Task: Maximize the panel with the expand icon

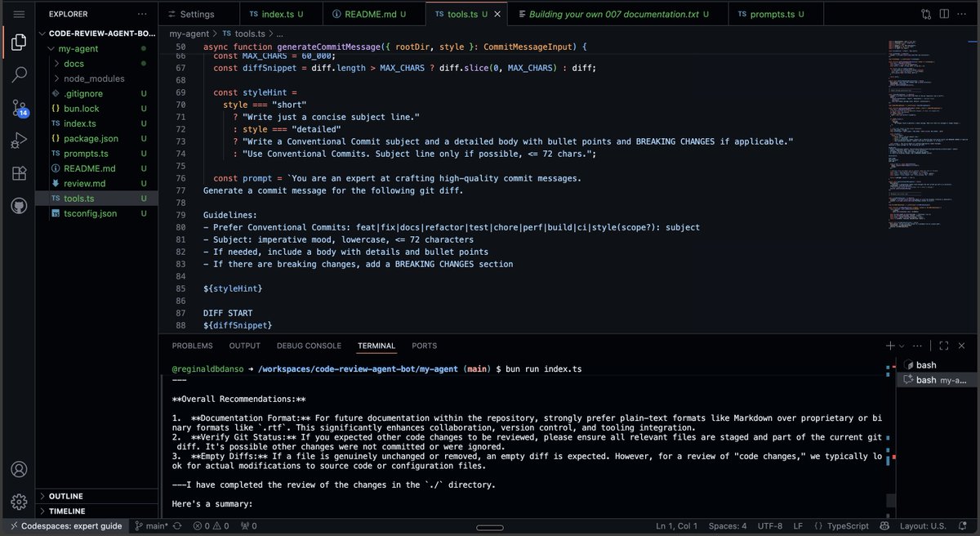Action: pyautogui.click(x=943, y=345)
